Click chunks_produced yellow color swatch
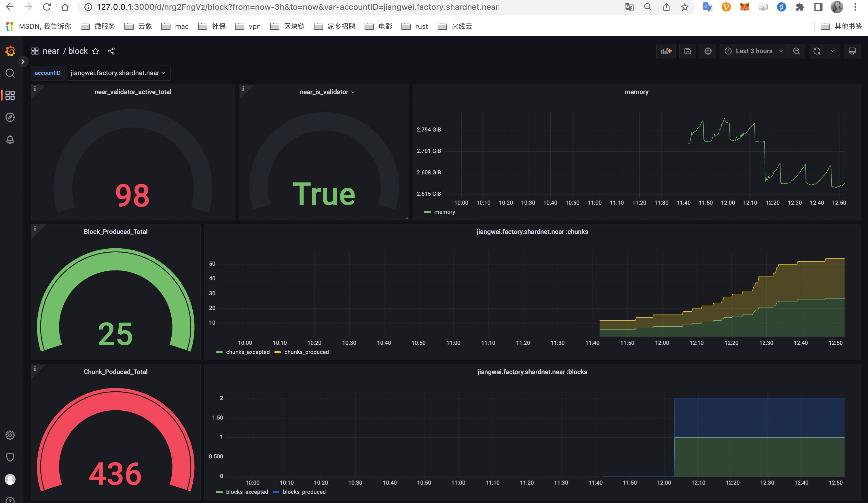 click(x=278, y=352)
